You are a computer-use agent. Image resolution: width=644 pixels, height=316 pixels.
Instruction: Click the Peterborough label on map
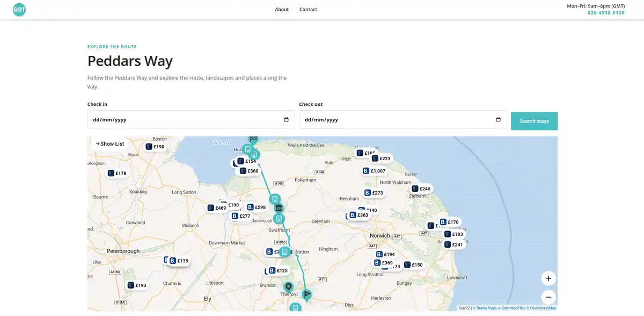tap(123, 251)
